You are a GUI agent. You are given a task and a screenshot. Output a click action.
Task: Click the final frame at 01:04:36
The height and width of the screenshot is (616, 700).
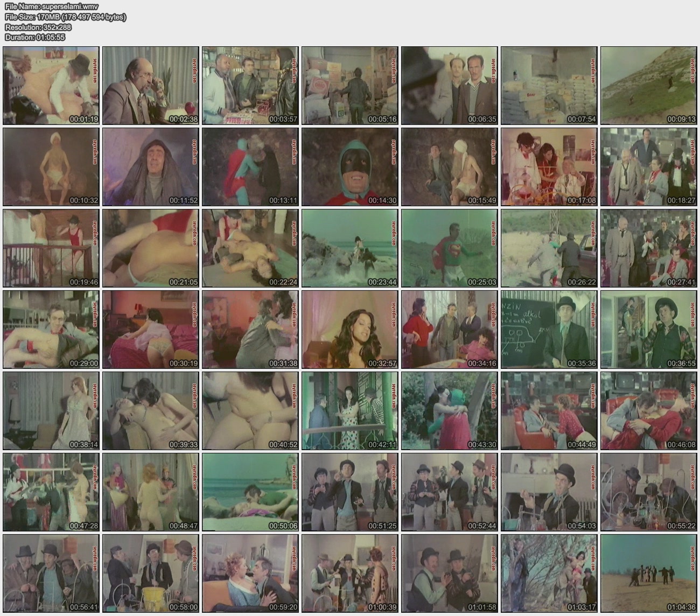[648, 573]
